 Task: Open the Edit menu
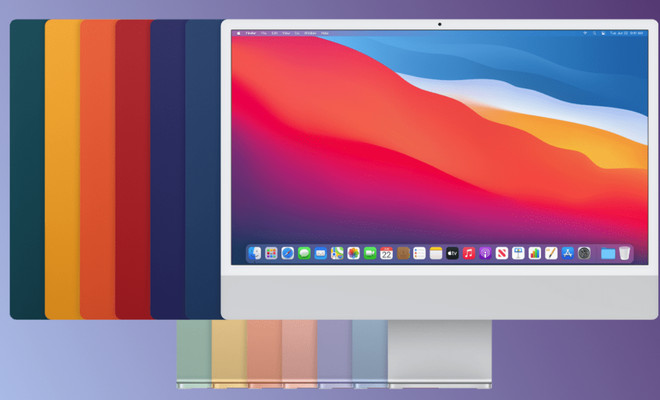point(274,33)
